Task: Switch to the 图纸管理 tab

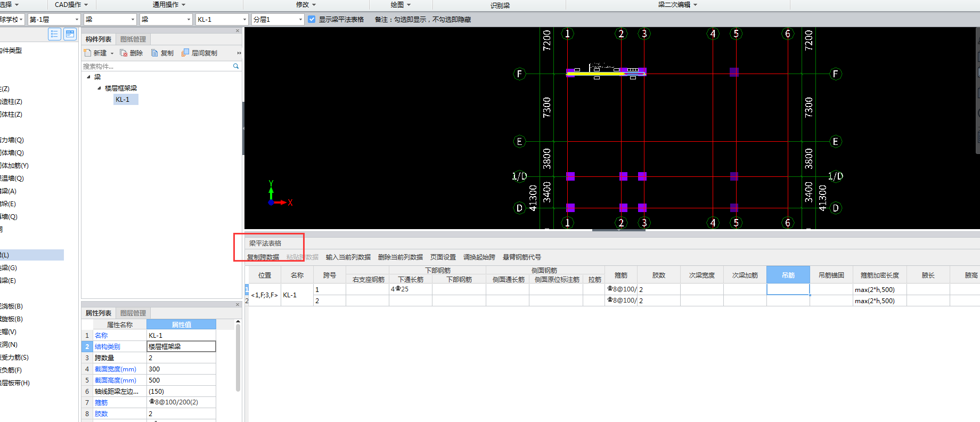Action: [133, 39]
